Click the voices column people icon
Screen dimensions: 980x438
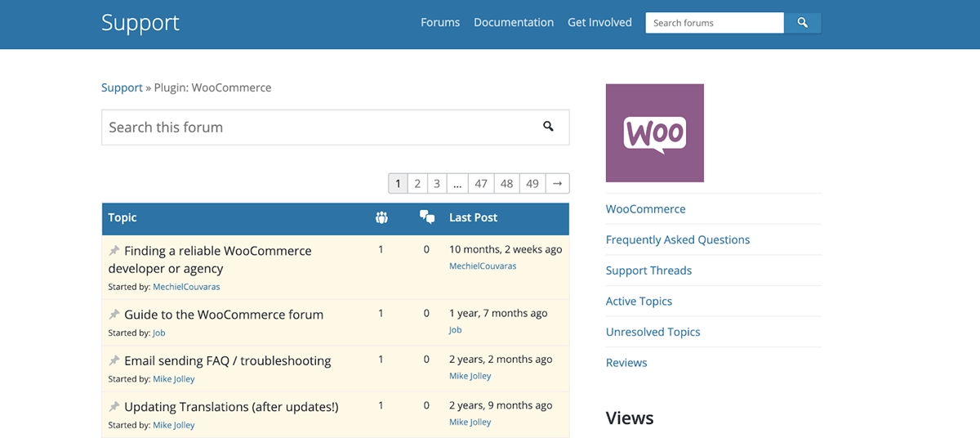click(x=381, y=217)
